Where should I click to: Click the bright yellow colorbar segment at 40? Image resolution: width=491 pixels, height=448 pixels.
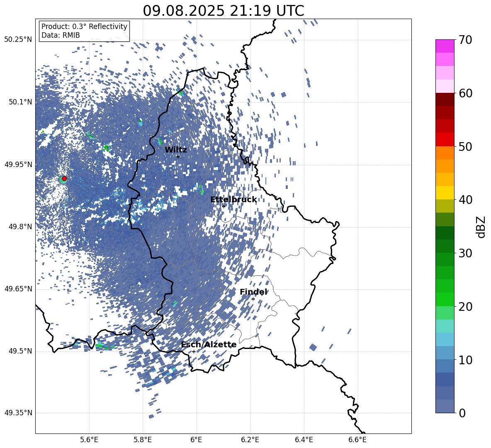tap(445, 193)
